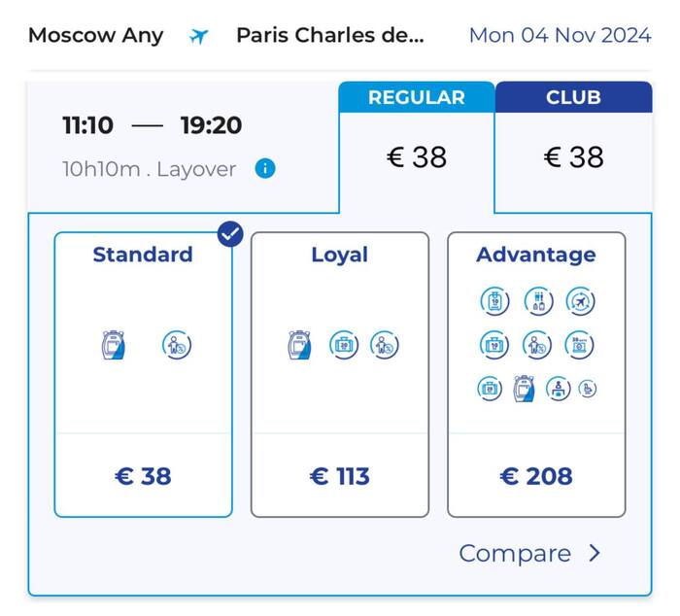
Task: Click the airplane icon between cities
Action: [x=200, y=36]
